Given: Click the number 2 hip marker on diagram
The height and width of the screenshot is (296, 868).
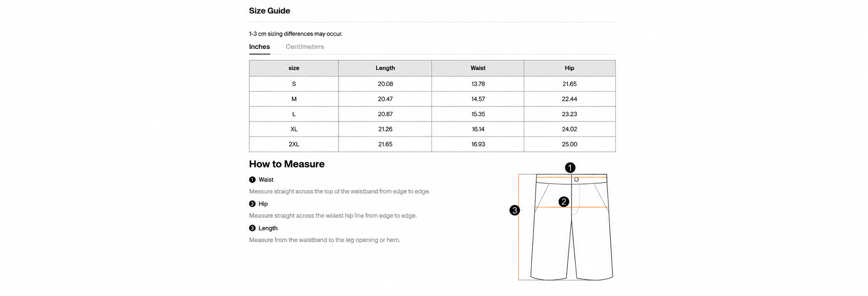Looking at the screenshot, I should coord(563,202).
